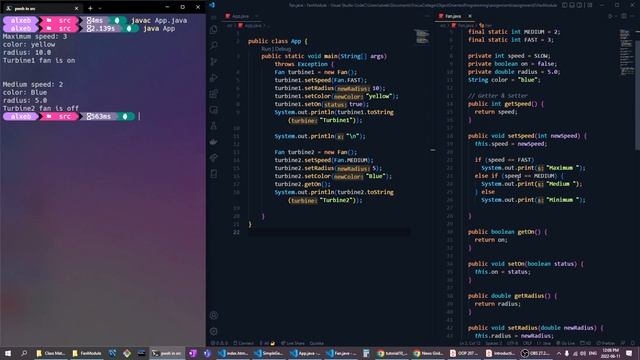This screenshot has height=360, width=640.
Task: Open Windows taskbar search
Action: 24,353
